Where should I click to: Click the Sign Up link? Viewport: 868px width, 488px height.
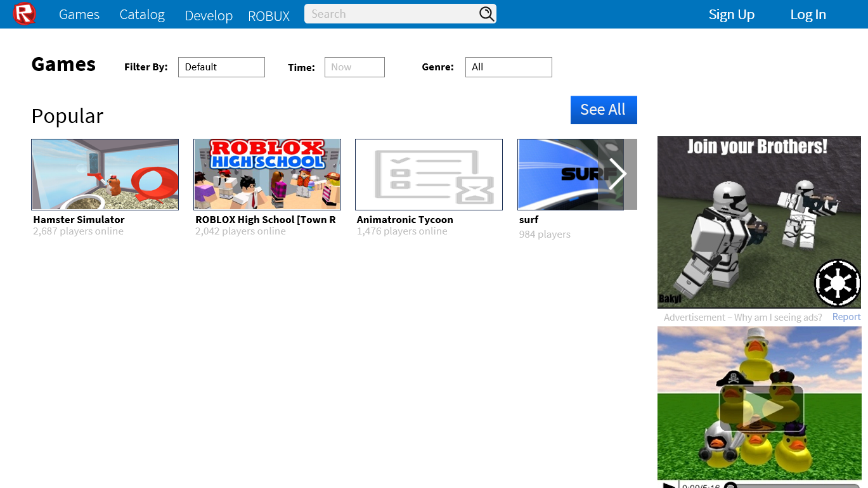[x=732, y=15]
